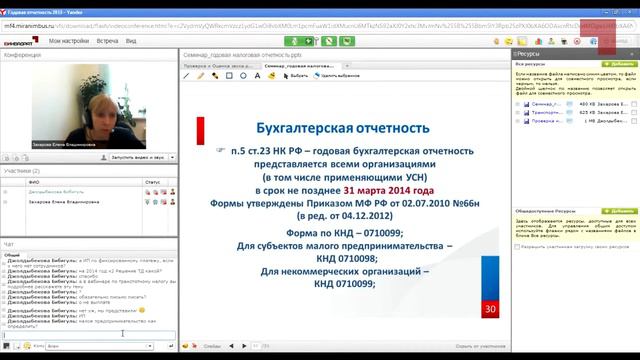Check box for 'Транспортн...' resource row

click(634, 112)
